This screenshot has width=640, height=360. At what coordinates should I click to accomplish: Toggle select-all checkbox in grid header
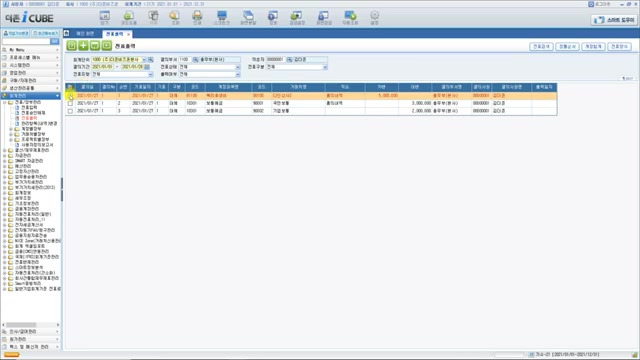pos(70,87)
